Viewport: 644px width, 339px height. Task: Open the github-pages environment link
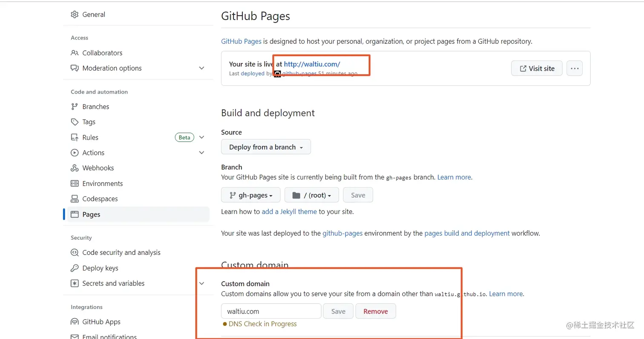point(342,233)
